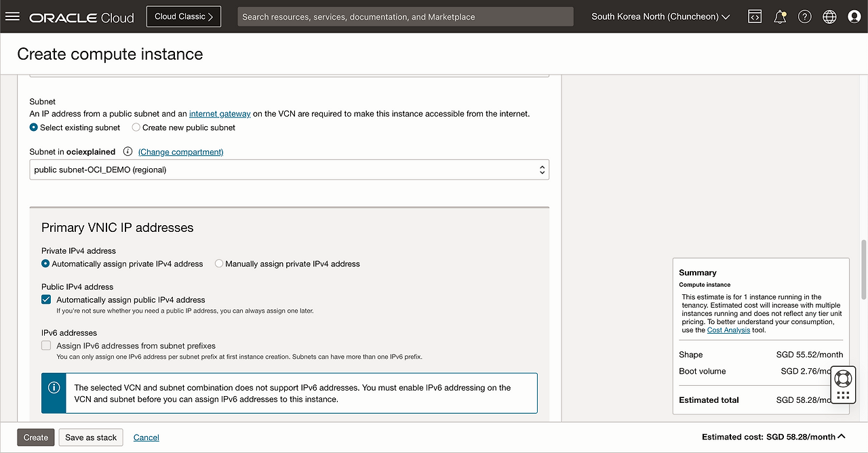This screenshot has width=868, height=453.
Task: Click the Cloud Classic button
Action: 183,17
